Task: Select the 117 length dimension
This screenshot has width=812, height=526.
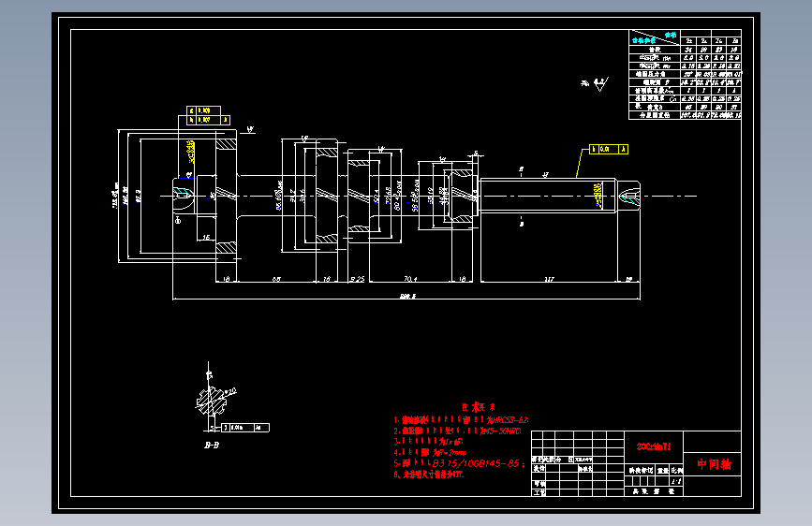Action: pos(549,279)
